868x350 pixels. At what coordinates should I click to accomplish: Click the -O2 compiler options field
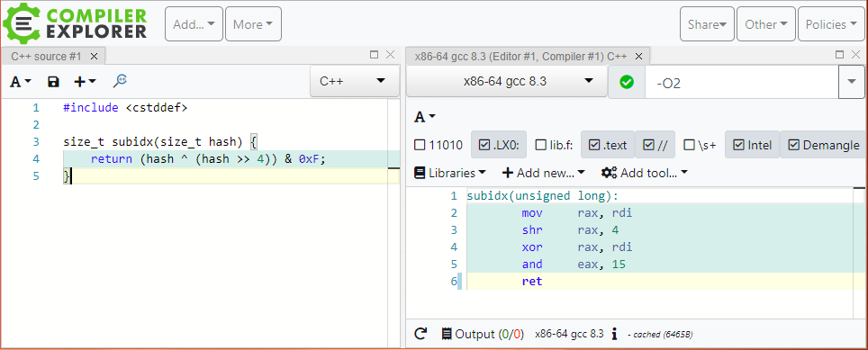742,83
